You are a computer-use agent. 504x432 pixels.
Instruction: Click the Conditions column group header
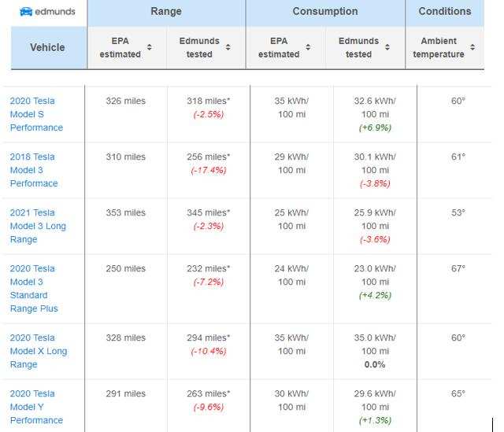point(444,12)
